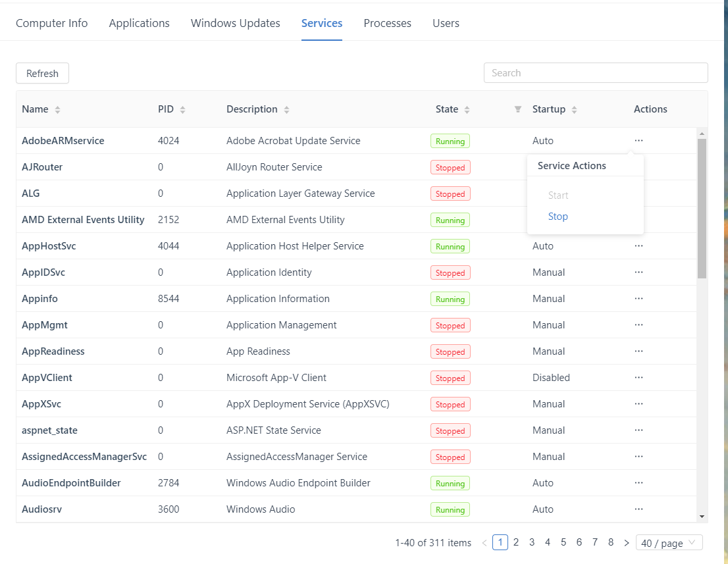This screenshot has width=728, height=564.
Task: Open actions ellipsis for Audiosrv row
Action: (x=638, y=509)
